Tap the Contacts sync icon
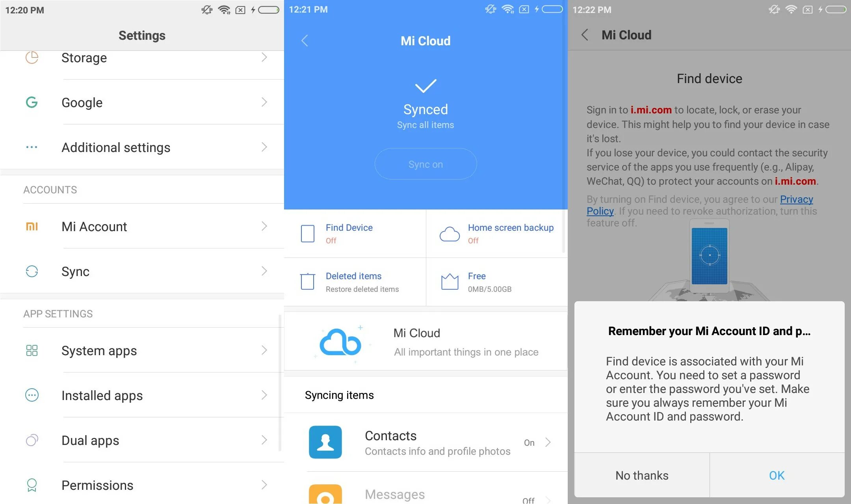This screenshot has height=504, width=851. [x=324, y=442]
